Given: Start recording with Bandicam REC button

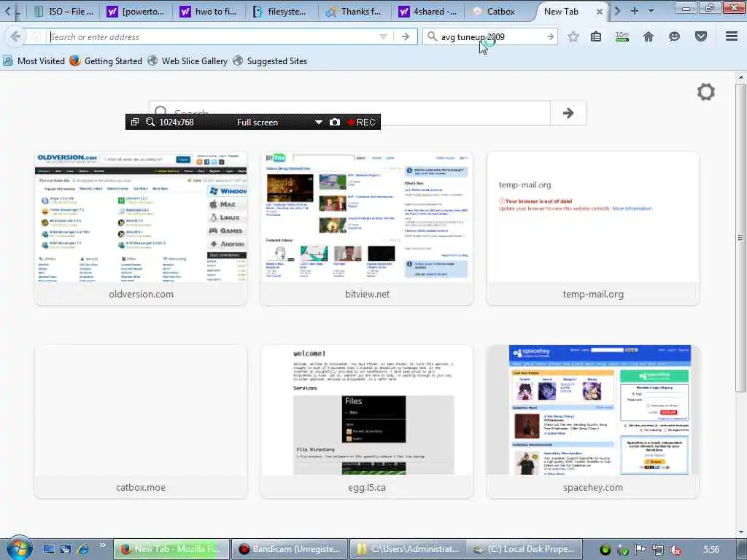Looking at the screenshot, I should 361,122.
